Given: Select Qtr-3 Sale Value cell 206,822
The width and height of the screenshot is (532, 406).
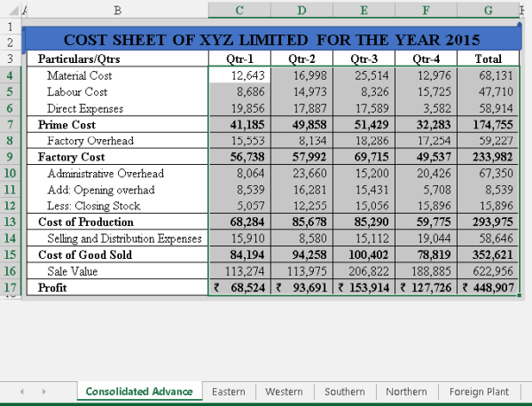Looking at the screenshot, I should coord(364,271).
